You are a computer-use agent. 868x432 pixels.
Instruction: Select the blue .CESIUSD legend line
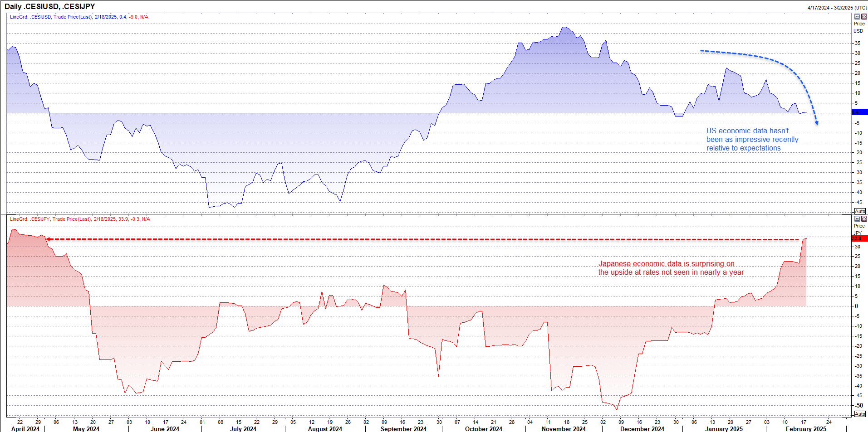[79, 17]
